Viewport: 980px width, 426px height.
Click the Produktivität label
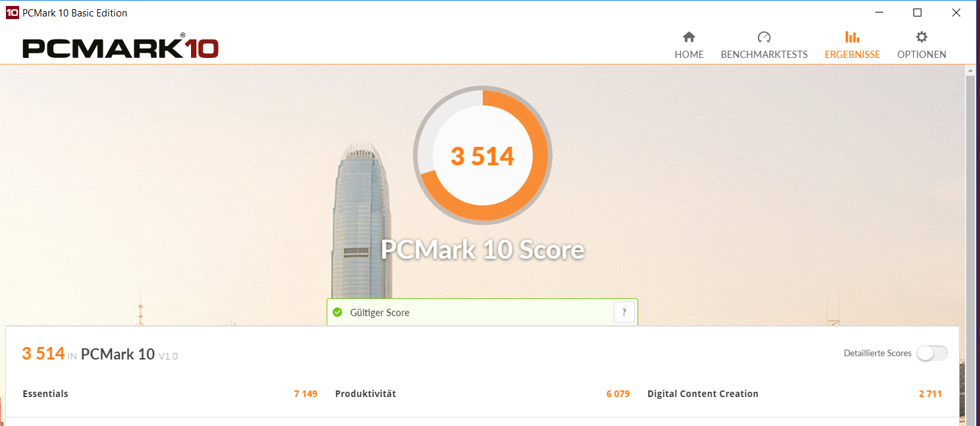366,394
